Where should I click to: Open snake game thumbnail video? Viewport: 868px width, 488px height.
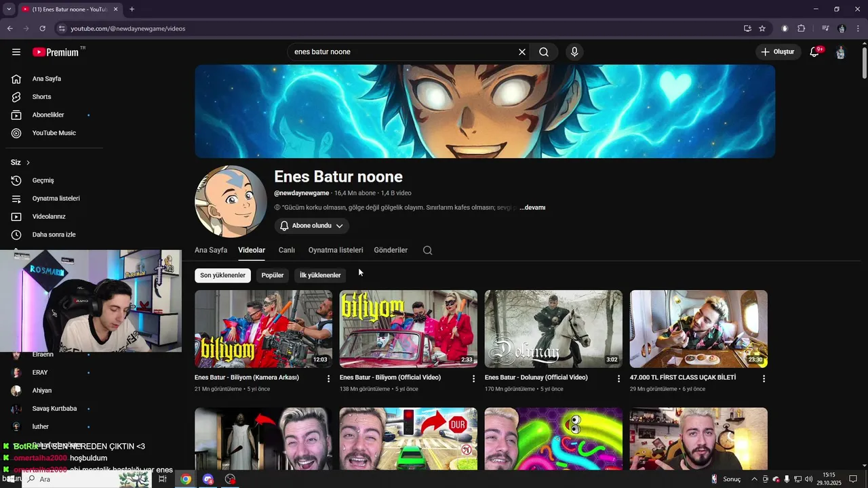(x=553, y=439)
